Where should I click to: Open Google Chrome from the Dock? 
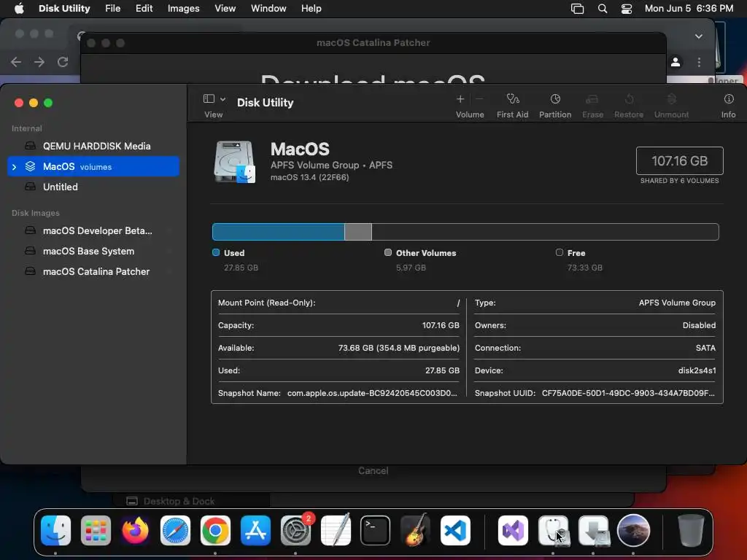[215, 530]
